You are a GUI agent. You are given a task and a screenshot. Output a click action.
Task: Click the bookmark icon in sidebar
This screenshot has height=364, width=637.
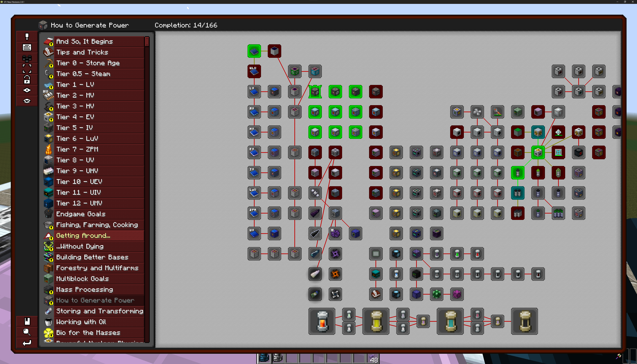click(27, 321)
